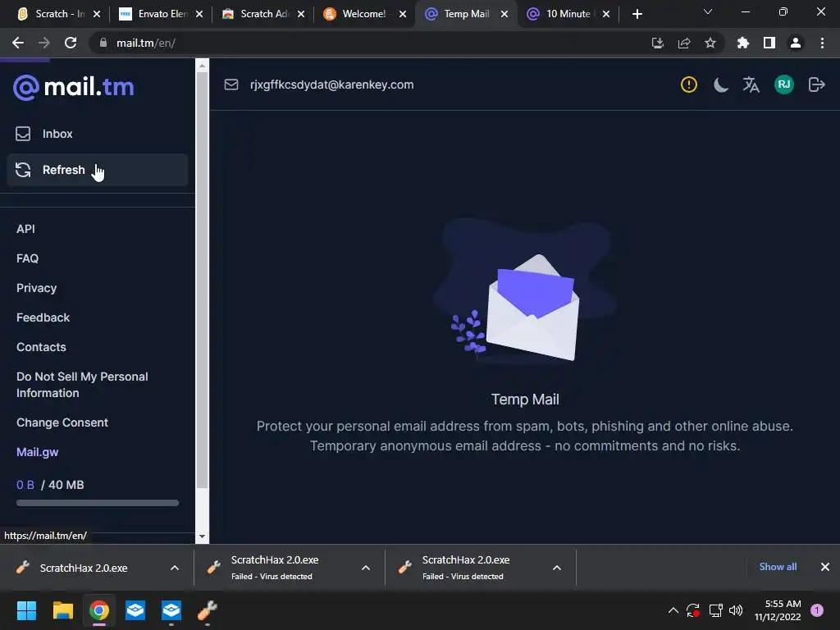The width and height of the screenshot is (840, 630).
Task: Click the wrench app taskbar icon
Action: (x=208, y=610)
